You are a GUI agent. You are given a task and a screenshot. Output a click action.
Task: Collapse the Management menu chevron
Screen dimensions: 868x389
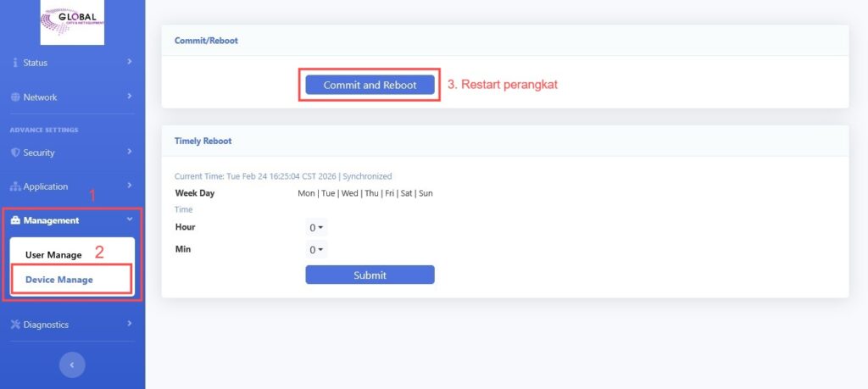pyautogui.click(x=130, y=220)
